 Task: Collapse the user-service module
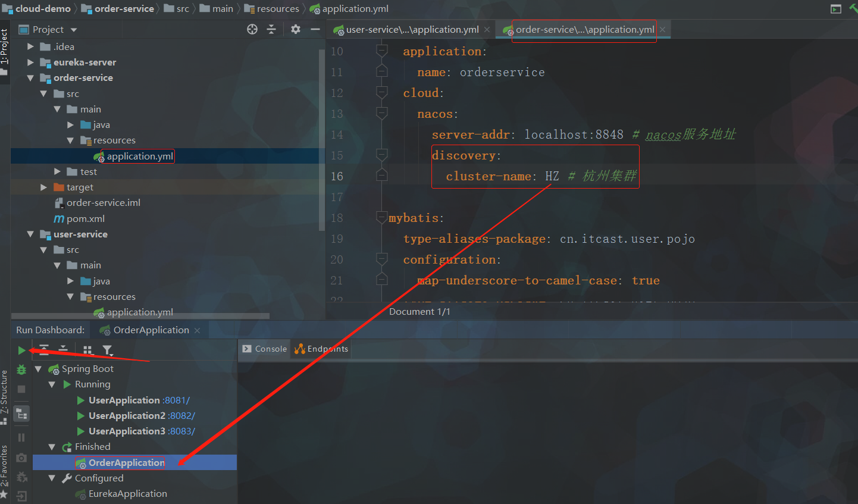(x=30, y=234)
